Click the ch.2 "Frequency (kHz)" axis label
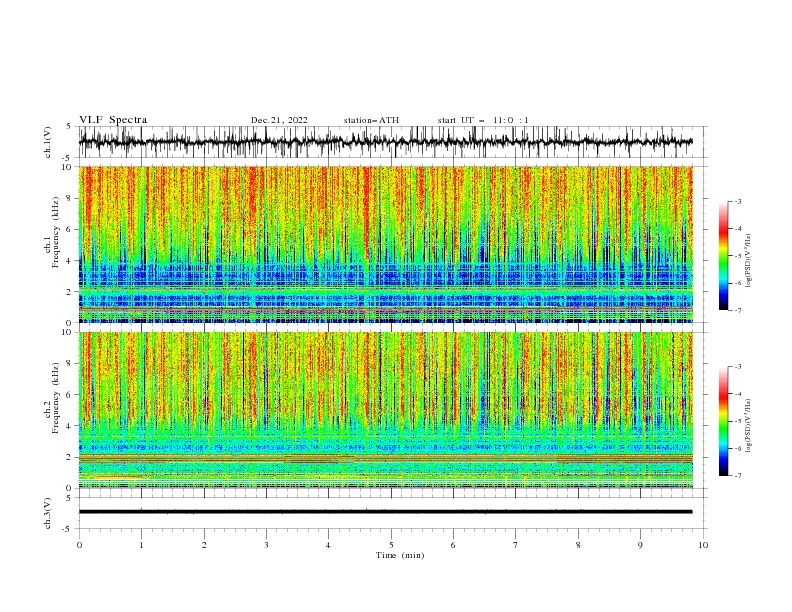Image resolution: width=792 pixels, height=612 pixels. coord(56,398)
